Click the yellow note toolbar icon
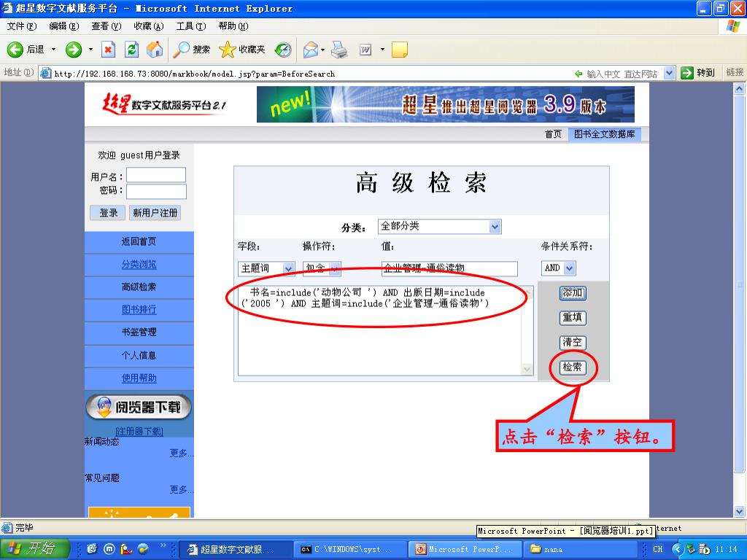 (x=399, y=49)
